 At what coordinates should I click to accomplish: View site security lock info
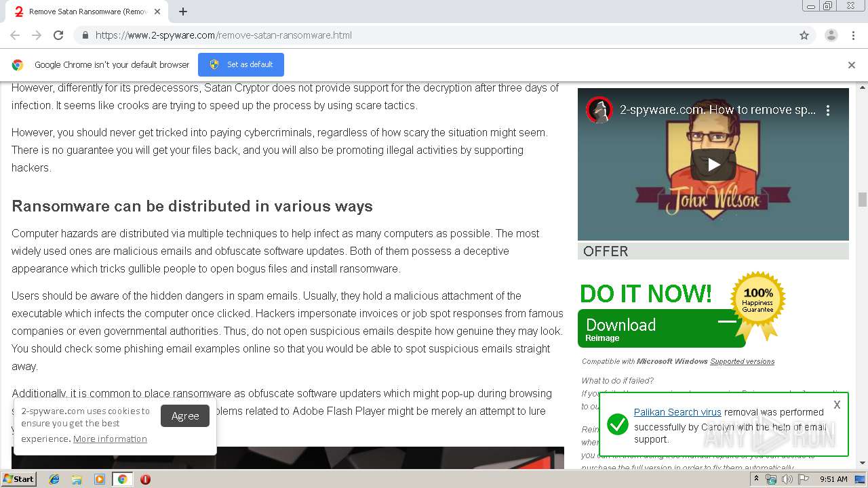pyautogui.click(x=85, y=35)
